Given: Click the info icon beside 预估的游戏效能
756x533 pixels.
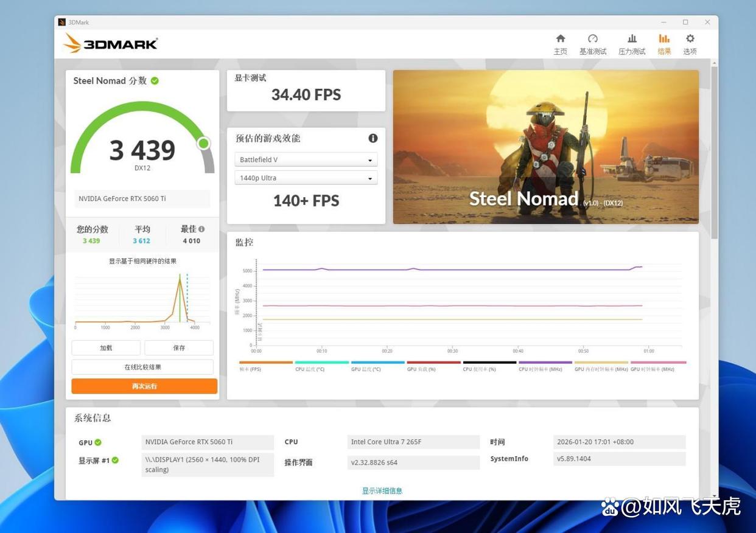Looking at the screenshot, I should click(x=373, y=138).
